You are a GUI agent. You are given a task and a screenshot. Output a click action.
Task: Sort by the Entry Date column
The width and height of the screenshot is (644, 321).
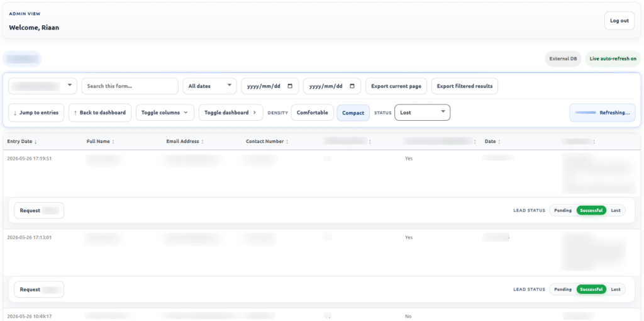pyautogui.click(x=22, y=142)
